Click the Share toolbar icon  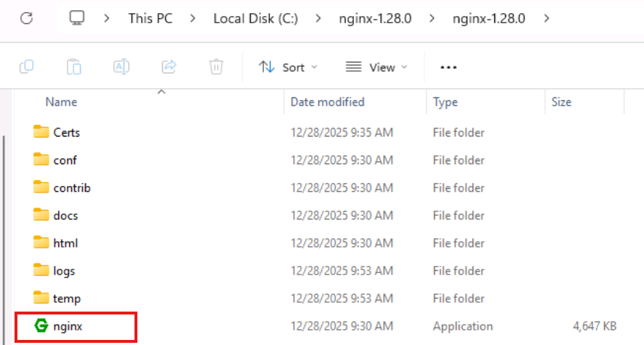click(x=169, y=66)
